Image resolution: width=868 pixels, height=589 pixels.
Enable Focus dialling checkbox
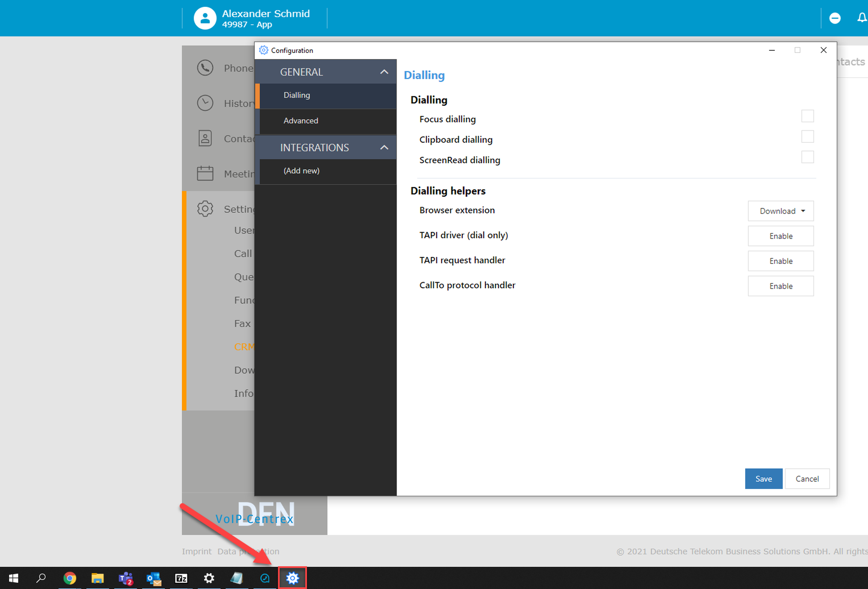click(x=807, y=116)
